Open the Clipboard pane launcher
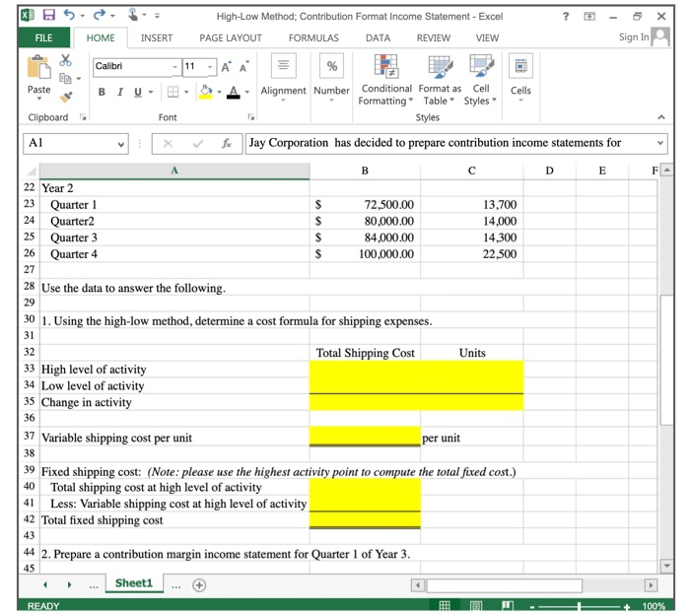Viewport: 690px width, 616px height. (83, 117)
